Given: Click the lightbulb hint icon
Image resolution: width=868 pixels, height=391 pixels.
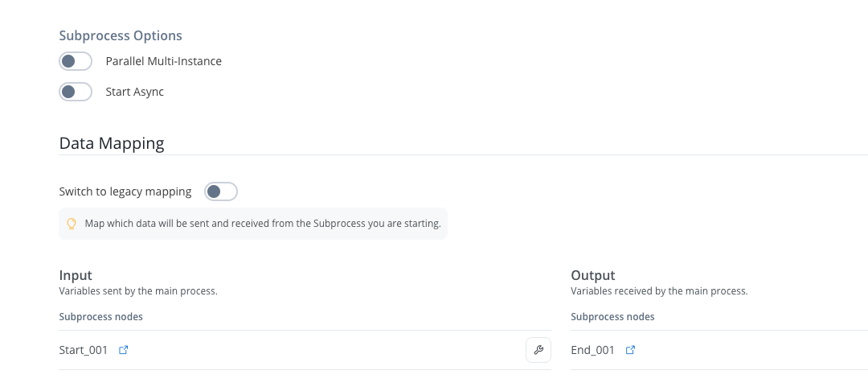Looking at the screenshot, I should pyautogui.click(x=72, y=224).
